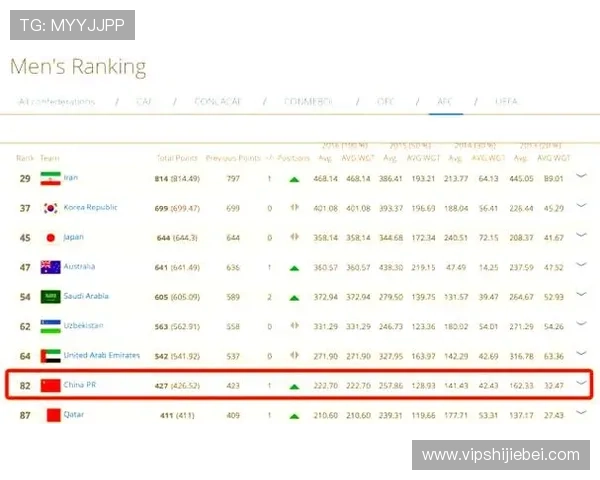Click the United Arab Emirates flag icon
600x480 pixels.
50,356
